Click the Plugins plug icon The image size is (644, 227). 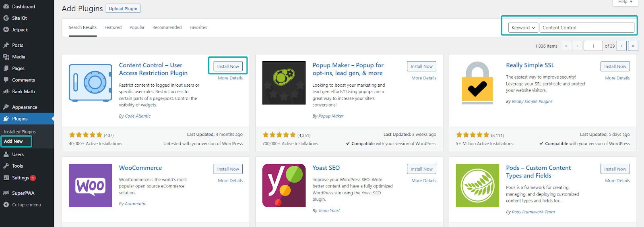6,119
